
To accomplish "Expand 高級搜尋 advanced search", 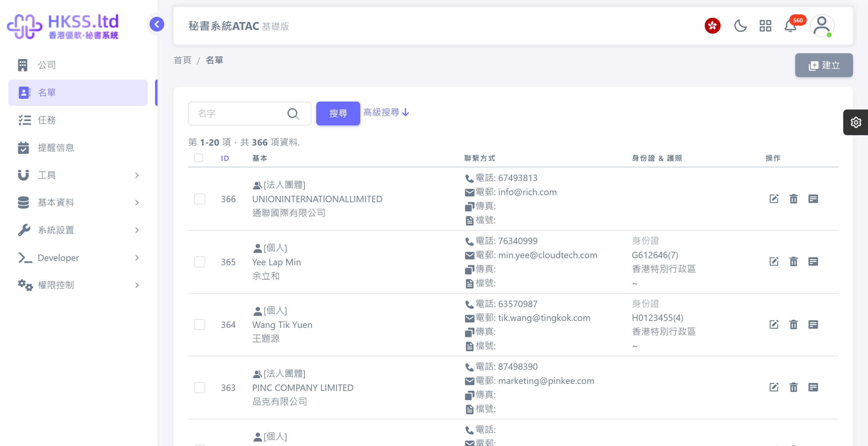I will click(x=386, y=112).
